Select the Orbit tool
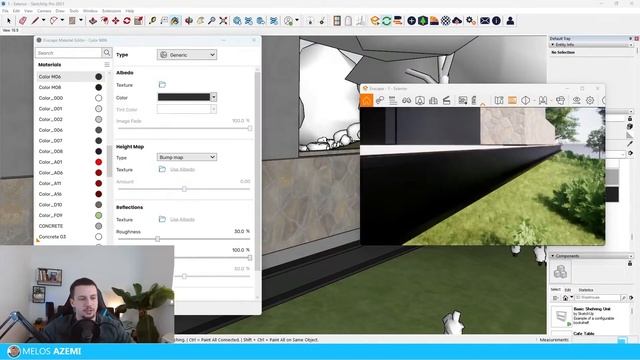The width and height of the screenshot is (640, 360). [x=189, y=20]
